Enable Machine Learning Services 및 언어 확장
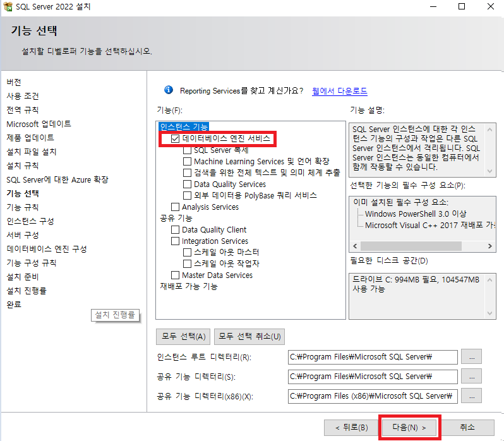 click(187, 161)
